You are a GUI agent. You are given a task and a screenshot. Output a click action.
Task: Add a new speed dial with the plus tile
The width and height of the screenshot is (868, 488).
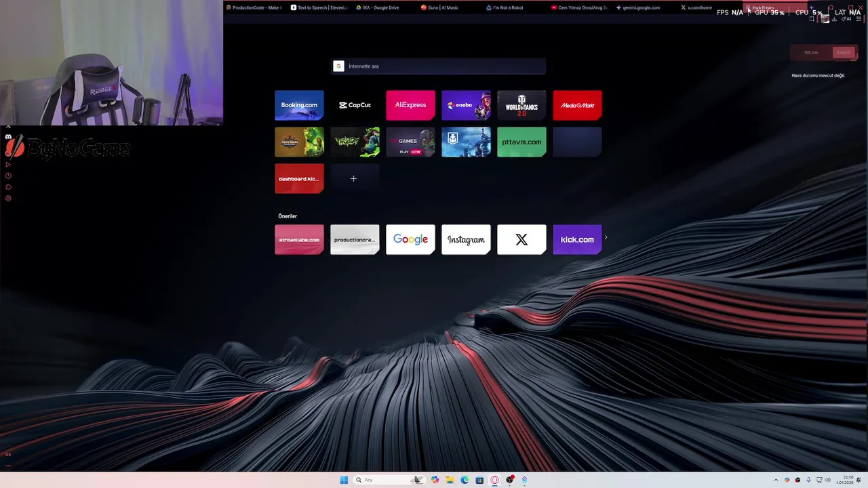[355, 178]
